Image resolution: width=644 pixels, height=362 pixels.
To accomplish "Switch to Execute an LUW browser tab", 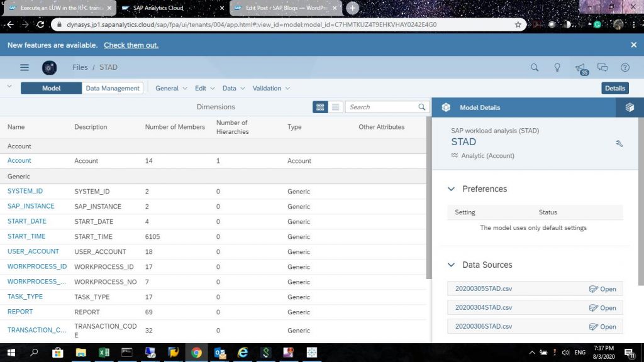I will (x=58, y=8).
